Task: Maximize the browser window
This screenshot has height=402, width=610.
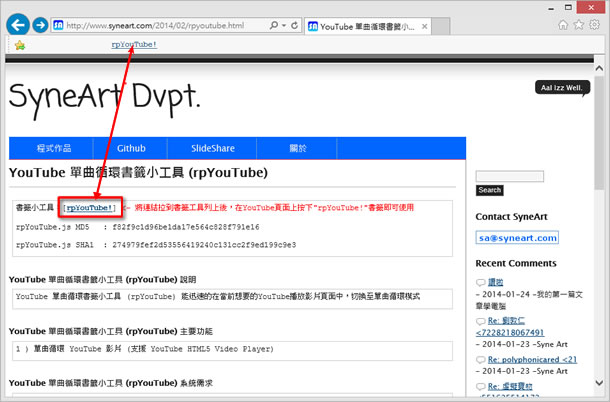Action: pyautogui.click(x=568, y=7)
